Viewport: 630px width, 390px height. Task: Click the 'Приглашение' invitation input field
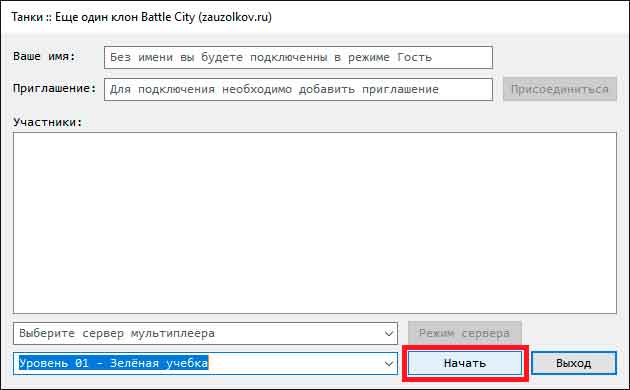(298, 89)
